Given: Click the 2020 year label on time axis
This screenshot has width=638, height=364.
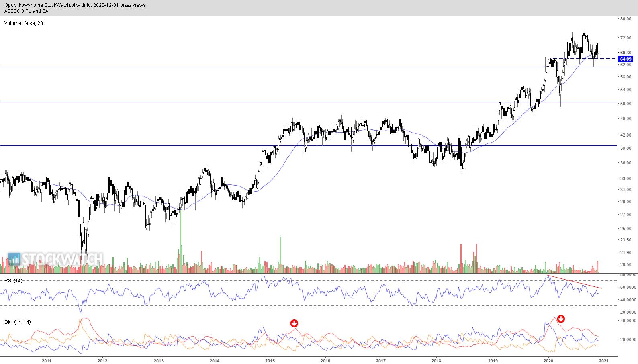Looking at the screenshot, I should (x=548, y=360).
